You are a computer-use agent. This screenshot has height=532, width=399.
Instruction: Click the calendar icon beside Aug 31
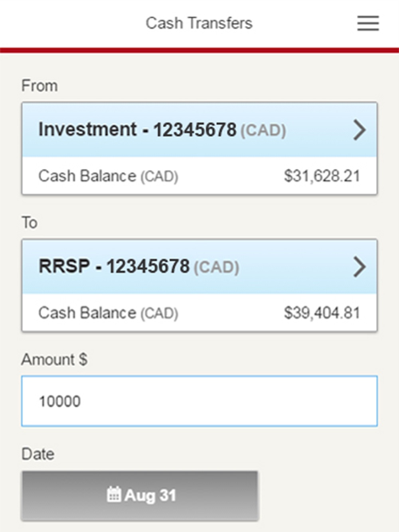point(113,495)
